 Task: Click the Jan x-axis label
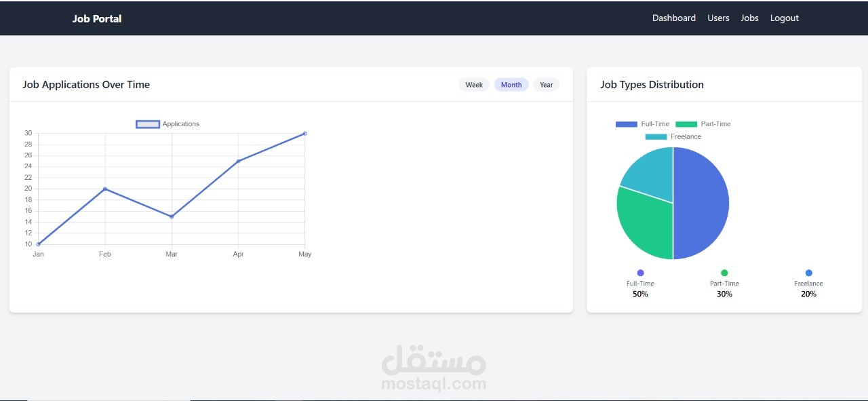coord(38,254)
